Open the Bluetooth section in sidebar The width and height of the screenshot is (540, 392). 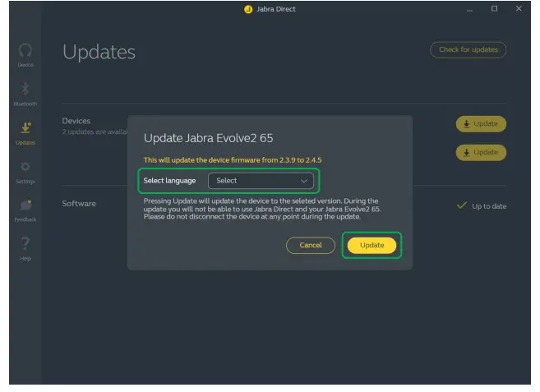coord(25,94)
